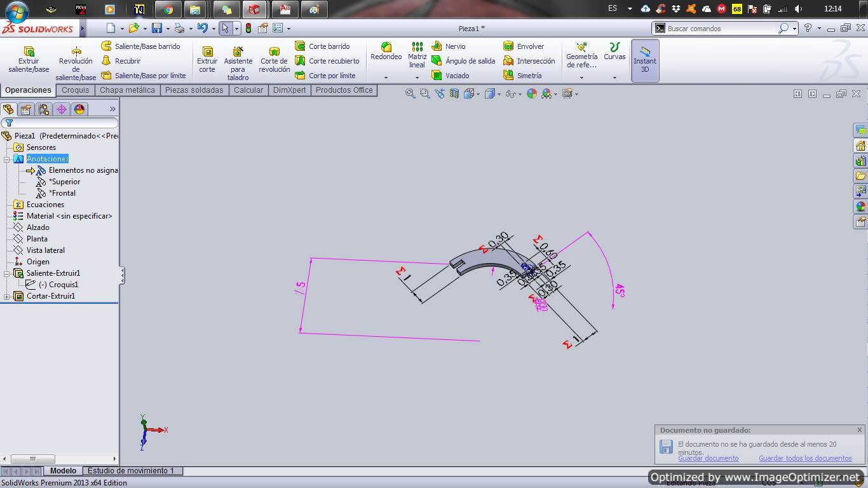This screenshot has width=868, height=488.
Task: Choose the Envolver wrap feature
Action: pyautogui.click(x=524, y=46)
